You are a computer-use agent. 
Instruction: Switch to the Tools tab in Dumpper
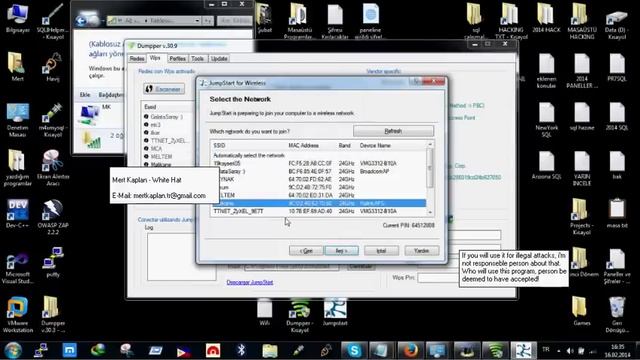click(198, 59)
